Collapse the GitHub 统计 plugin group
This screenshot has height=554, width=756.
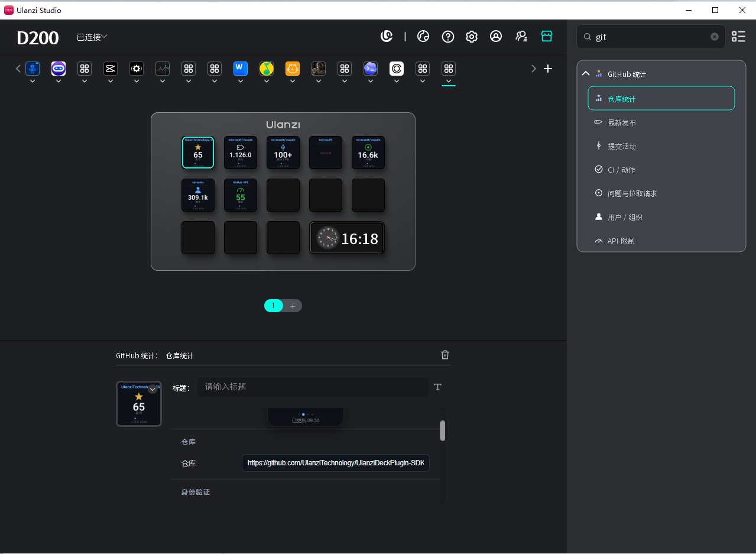pyautogui.click(x=586, y=74)
